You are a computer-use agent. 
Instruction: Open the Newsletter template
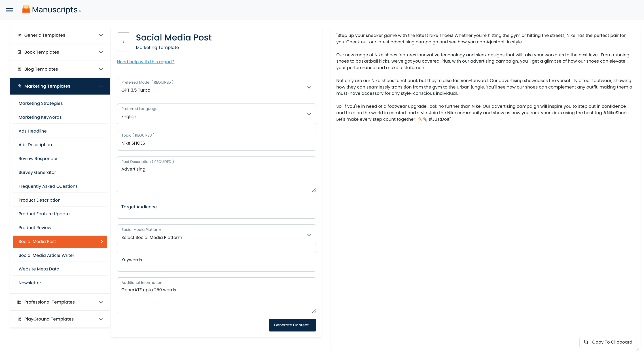[30, 283]
